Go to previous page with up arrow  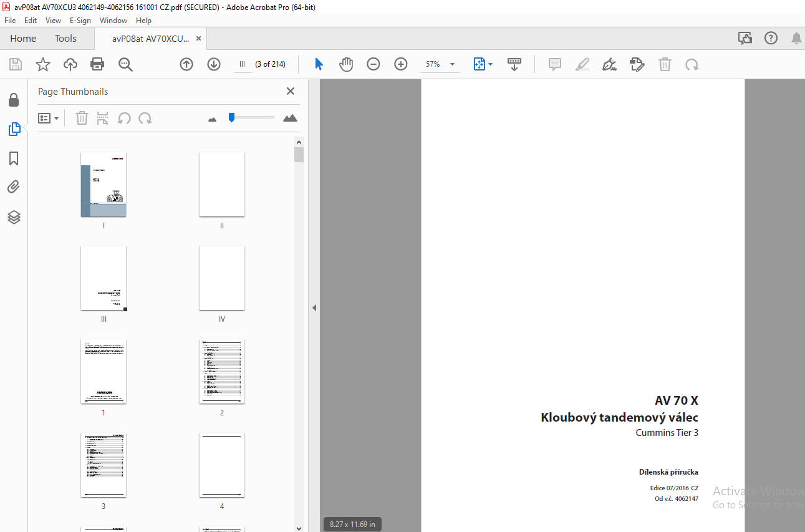click(x=186, y=64)
